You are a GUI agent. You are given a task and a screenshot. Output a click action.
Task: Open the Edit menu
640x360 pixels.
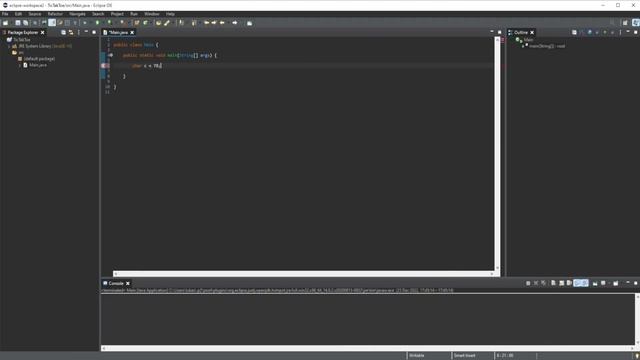tap(18, 14)
